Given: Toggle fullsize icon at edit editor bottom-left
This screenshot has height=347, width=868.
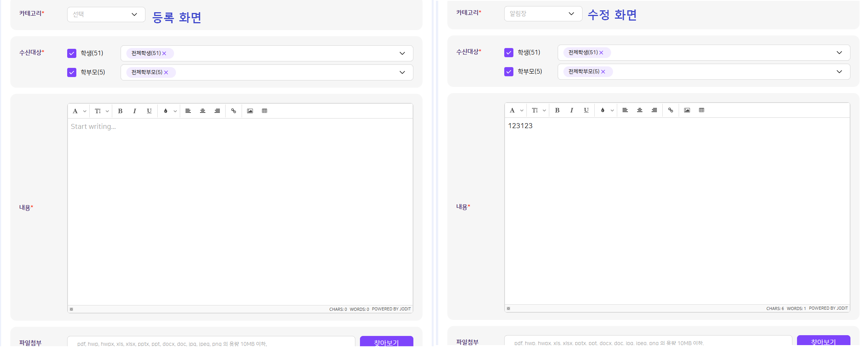Looking at the screenshot, I should [508, 308].
